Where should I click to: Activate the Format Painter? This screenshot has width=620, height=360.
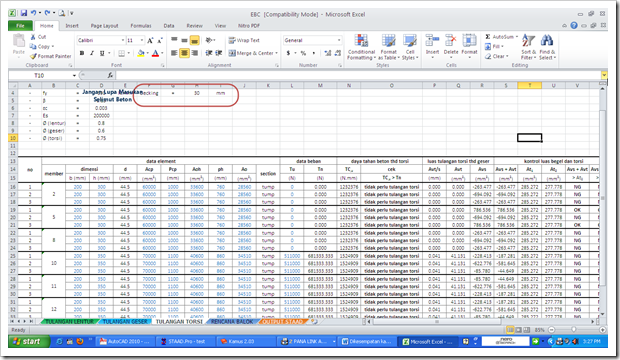coord(51,56)
